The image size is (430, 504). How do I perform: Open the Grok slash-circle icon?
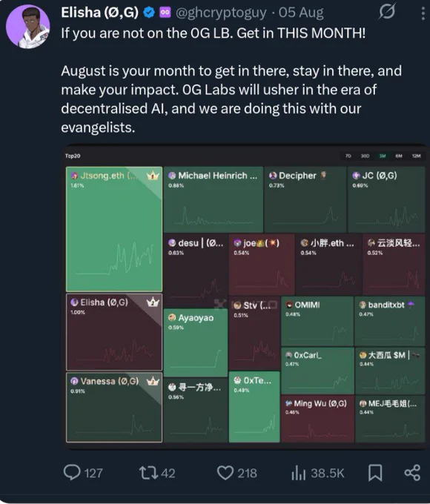click(386, 12)
